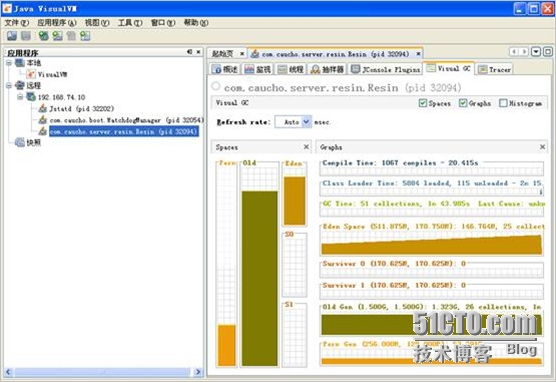Click the grayed document toolbar icon
556x382 pixels.
pos(71,35)
